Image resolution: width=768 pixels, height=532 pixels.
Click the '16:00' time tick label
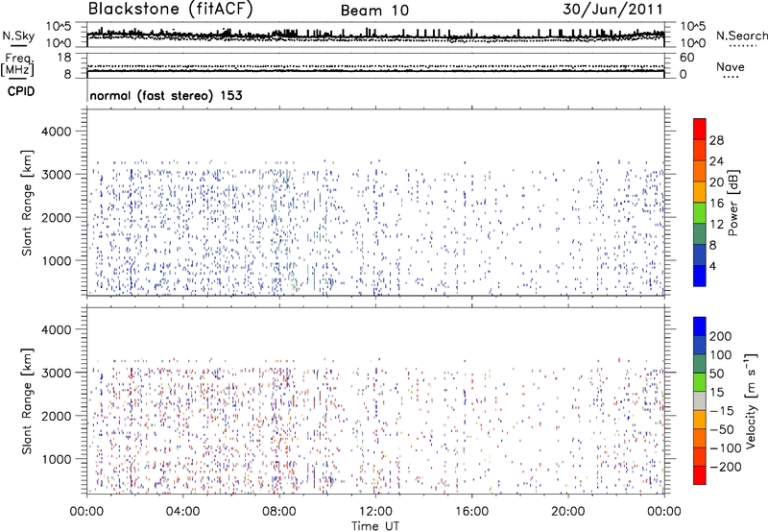coord(471,512)
